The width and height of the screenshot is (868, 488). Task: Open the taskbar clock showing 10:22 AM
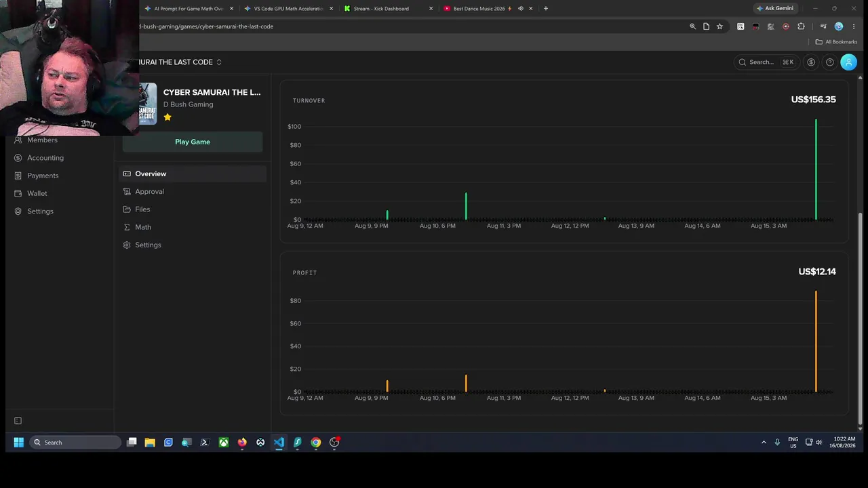click(844, 443)
